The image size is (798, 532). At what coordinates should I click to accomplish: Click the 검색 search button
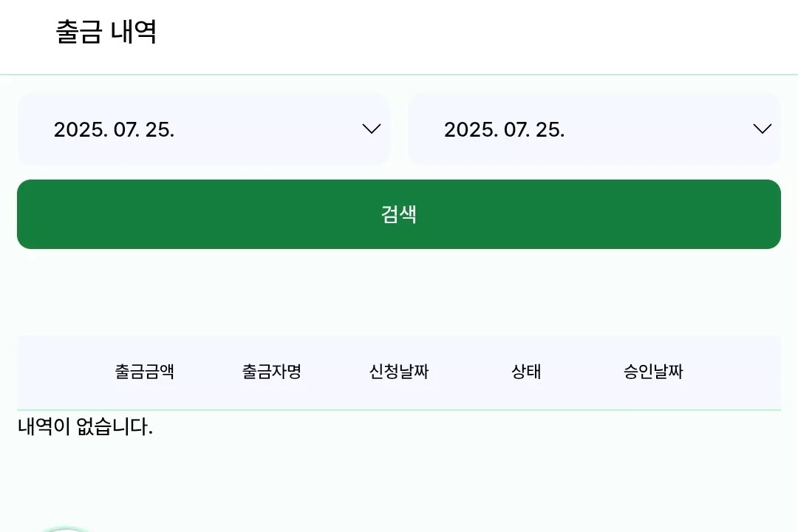point(399,214)
